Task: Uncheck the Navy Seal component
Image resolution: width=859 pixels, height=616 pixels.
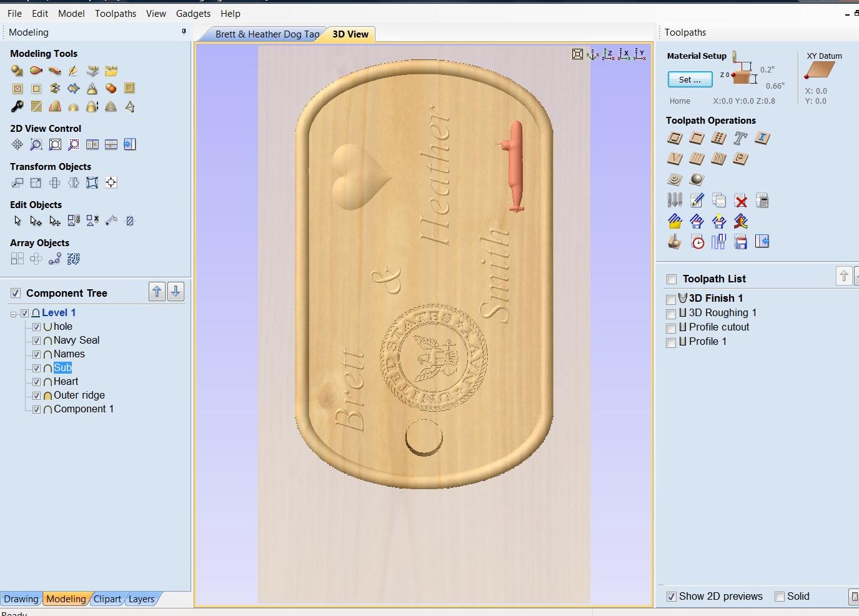Action: 36,340
